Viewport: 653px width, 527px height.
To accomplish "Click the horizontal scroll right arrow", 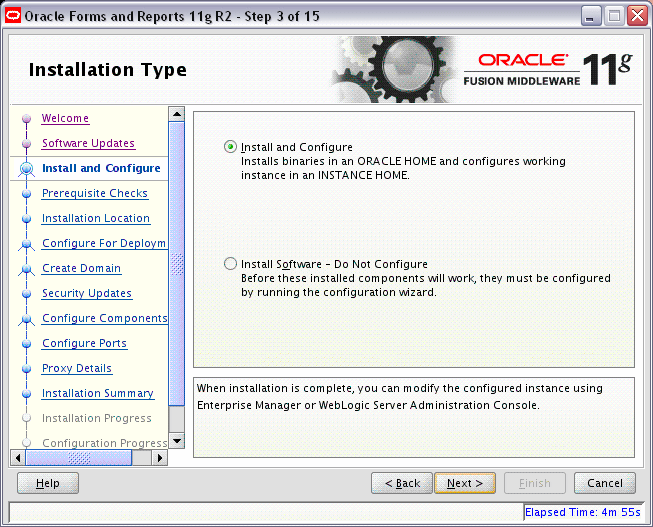I will click(x=160, y=457).
